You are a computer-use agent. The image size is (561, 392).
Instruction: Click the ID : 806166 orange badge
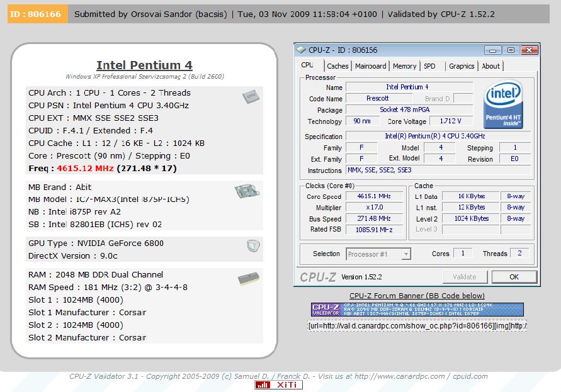tap(38, 14)
